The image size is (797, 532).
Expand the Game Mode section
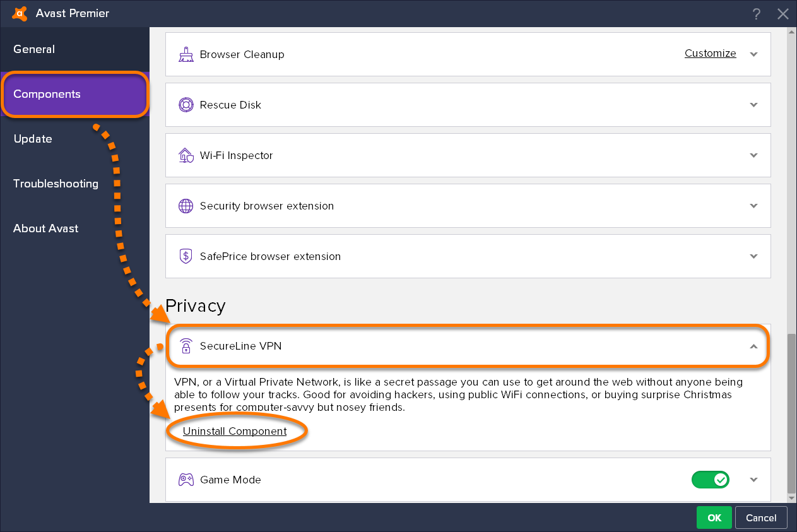tap(753, 480)
